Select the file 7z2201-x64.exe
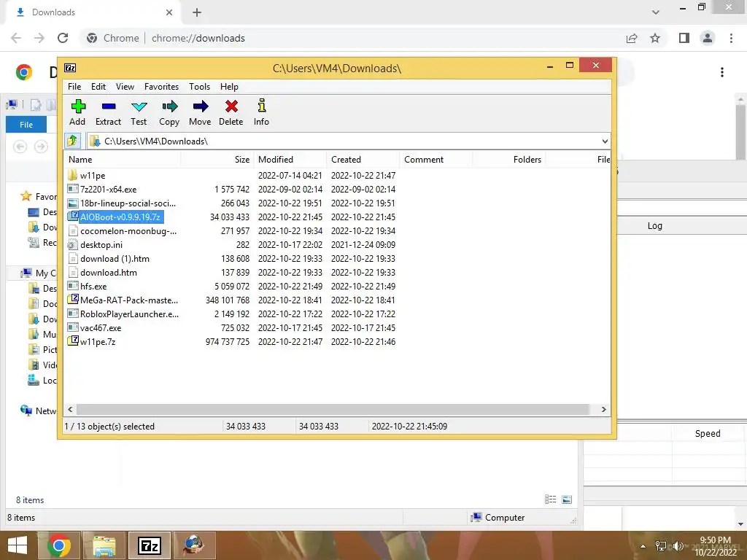The width and height of the screenshot is (747, 560). coord(108,190)
